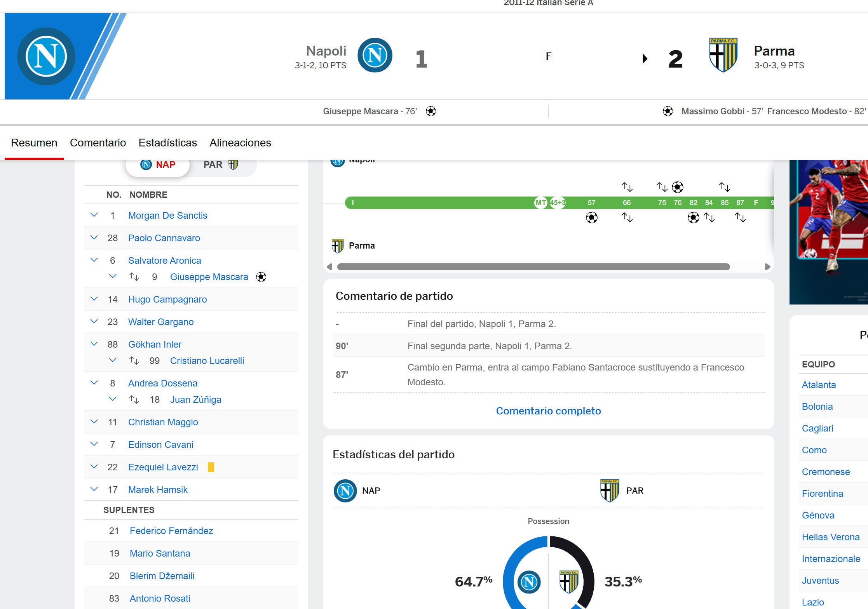
Task: Click substitution arrows icon beside Juan Zúñiga
Action: (x=134, y=400)
